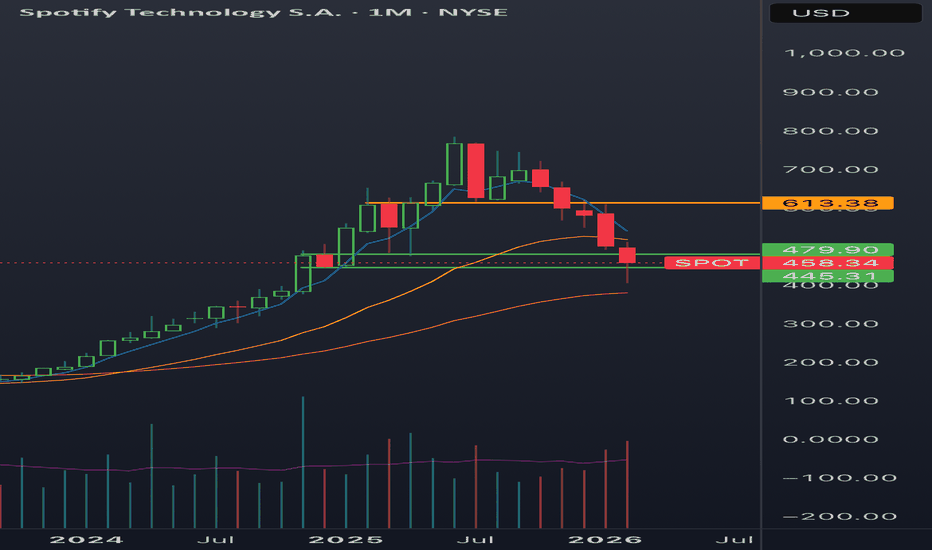The height and width of the screenshot is (550, 932).
Task: Select the upper green horizontal line at 479.90
Action: (x=529, y=254)
